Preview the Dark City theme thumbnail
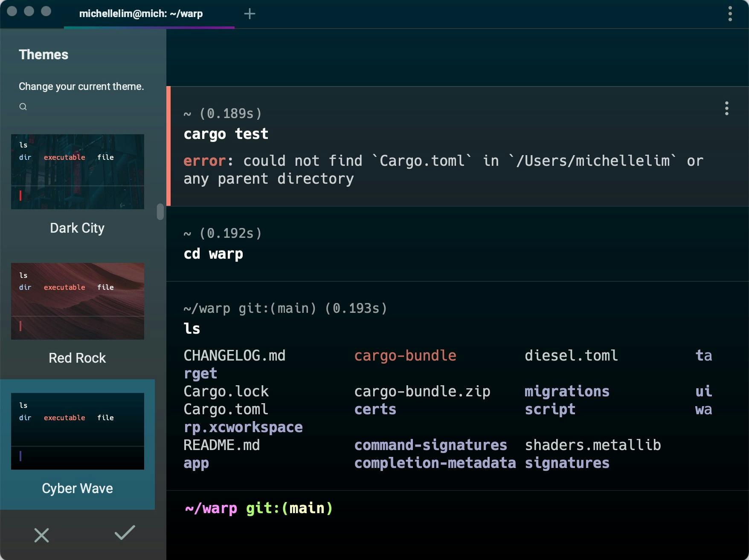Image resolution: width=749 pixels, height=560 pixels. click(x=78, y=172)
